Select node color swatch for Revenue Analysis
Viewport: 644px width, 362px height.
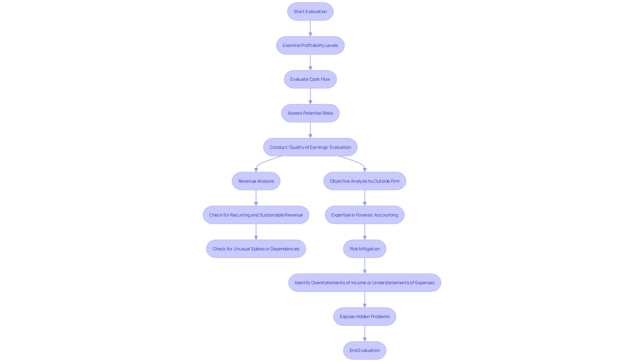click(x=256, y=181)
